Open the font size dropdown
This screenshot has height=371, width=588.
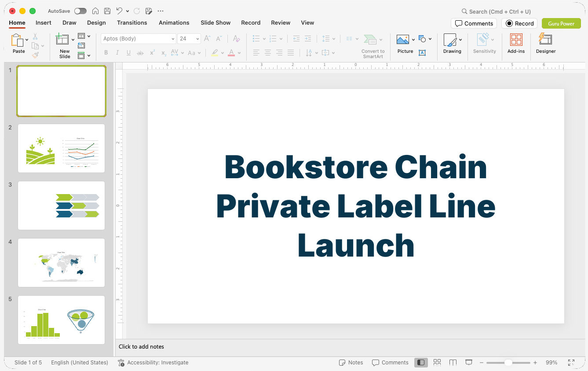click(x=197, y=39)
